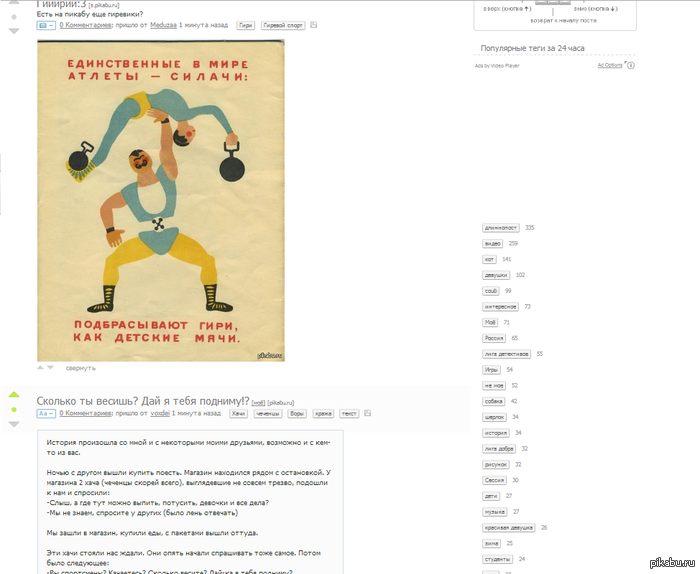The height and width of the screenshot is (574, 700).
Task: Downvote the 'Сколько ты весишь?' post
Action: pyautogui.click(x=14, y=424)
